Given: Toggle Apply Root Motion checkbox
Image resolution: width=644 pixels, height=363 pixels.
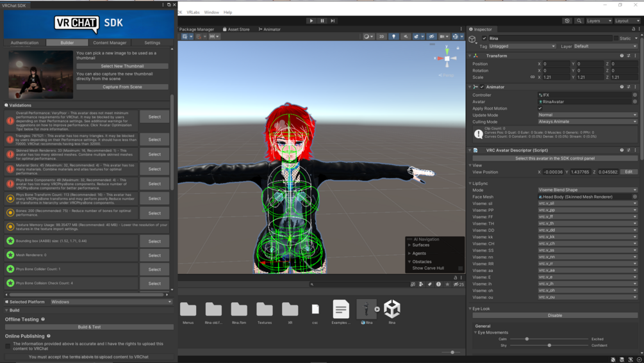Looking at the screenshot, I should point(540,108).
